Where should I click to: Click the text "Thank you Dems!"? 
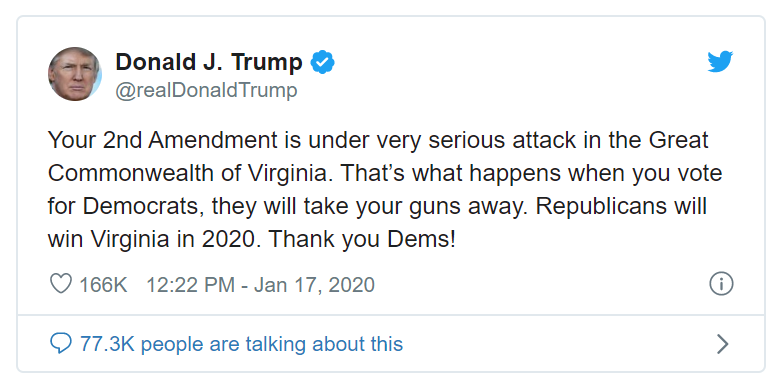point(362,240)
